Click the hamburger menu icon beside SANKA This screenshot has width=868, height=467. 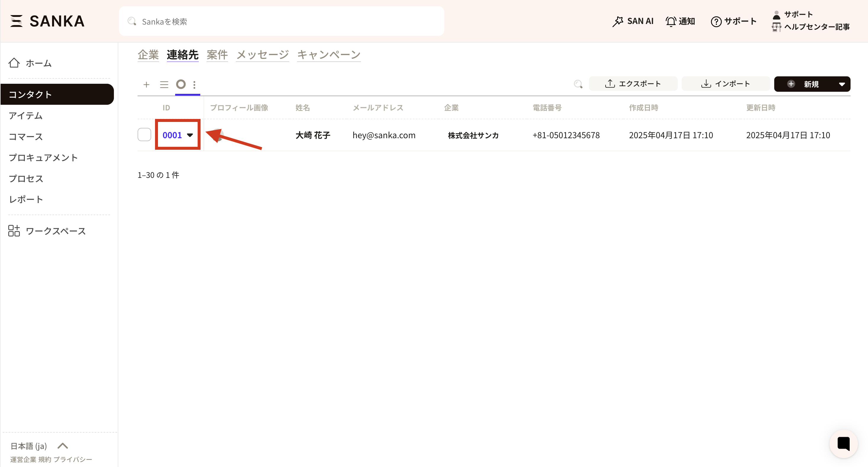click(16, 21)
